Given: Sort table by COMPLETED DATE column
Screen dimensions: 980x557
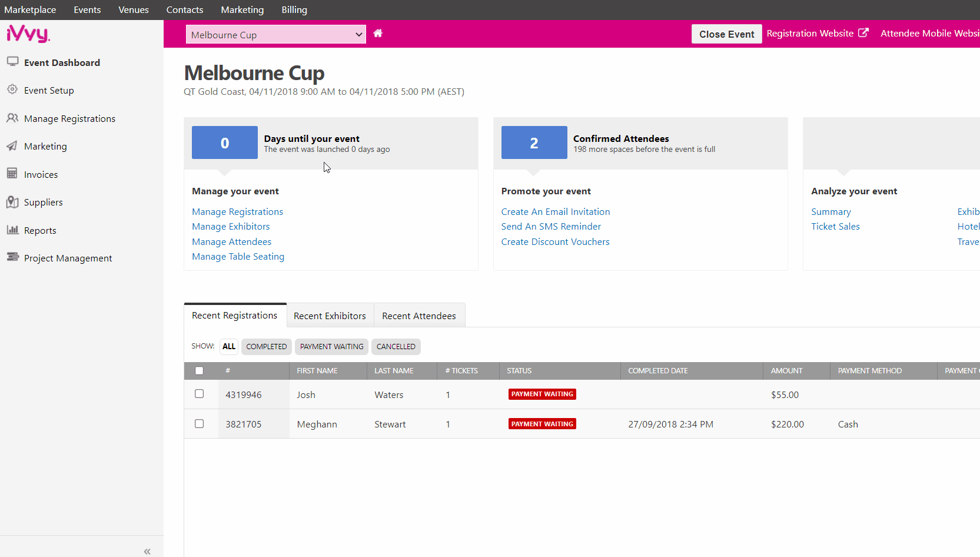Looking at the screenshot, I should 658,371.
